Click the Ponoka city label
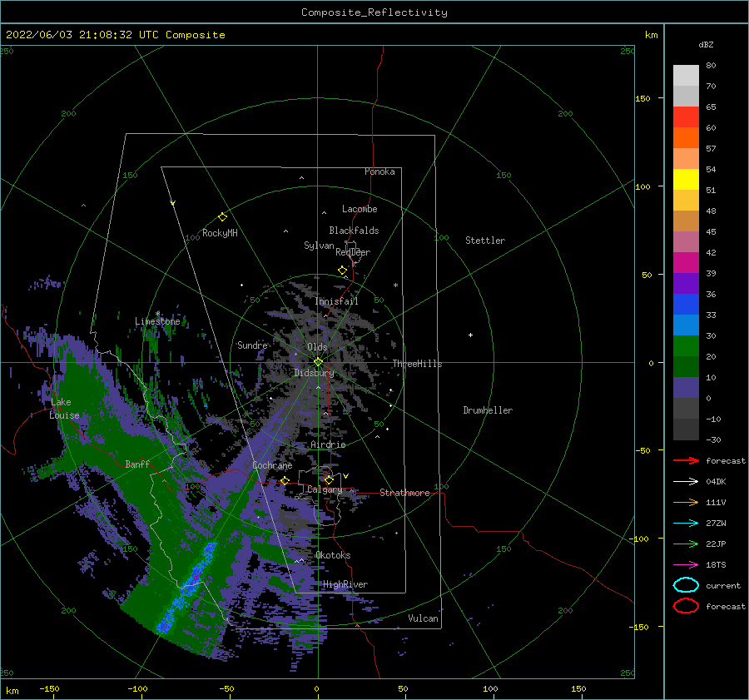Viewport: 749px width, 700px height. (x=379, y=171)
